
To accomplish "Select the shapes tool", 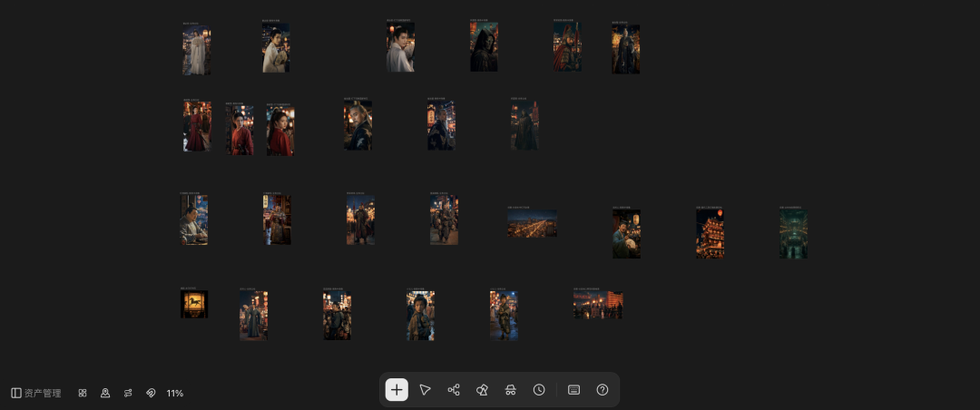I will click(482, 390).
